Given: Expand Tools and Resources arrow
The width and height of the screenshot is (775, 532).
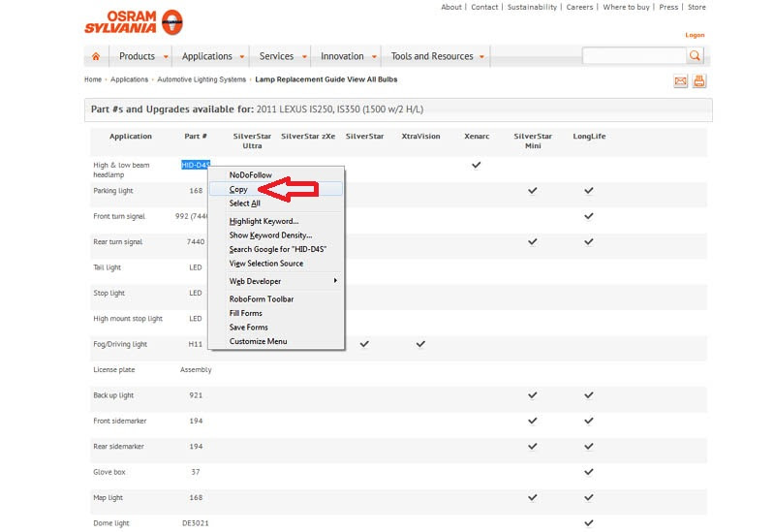Looking at the screenshot, I should 481,57.
